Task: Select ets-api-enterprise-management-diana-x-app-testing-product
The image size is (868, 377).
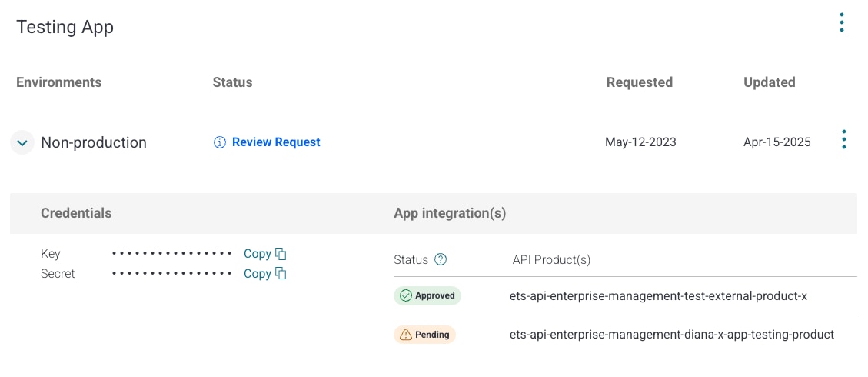Action: [x=671, y=335]
